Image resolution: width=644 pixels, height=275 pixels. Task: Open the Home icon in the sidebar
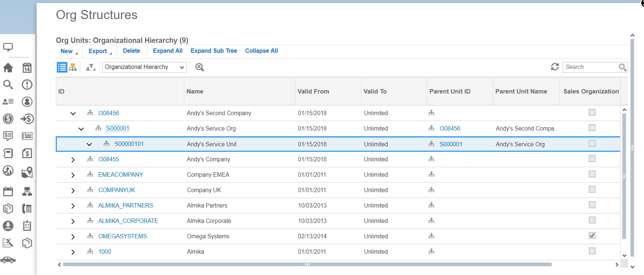8,68
